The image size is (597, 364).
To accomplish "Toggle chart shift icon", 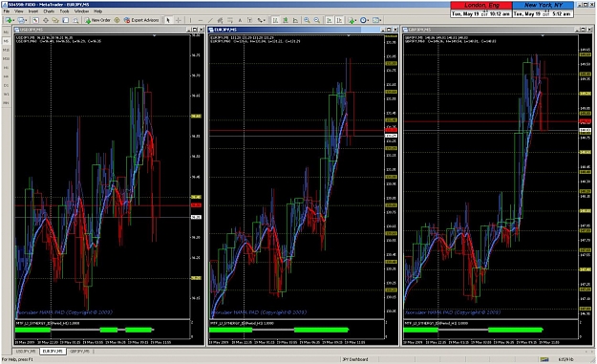I will click(x=339, y=20).
